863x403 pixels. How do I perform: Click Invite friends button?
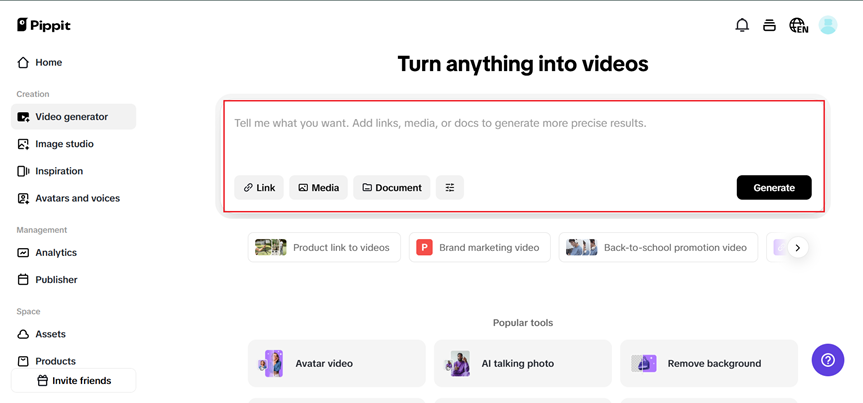point(73,381)
